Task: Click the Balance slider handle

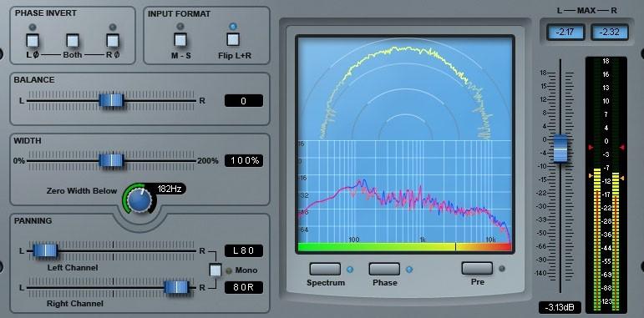Action: tap(111, 100)
